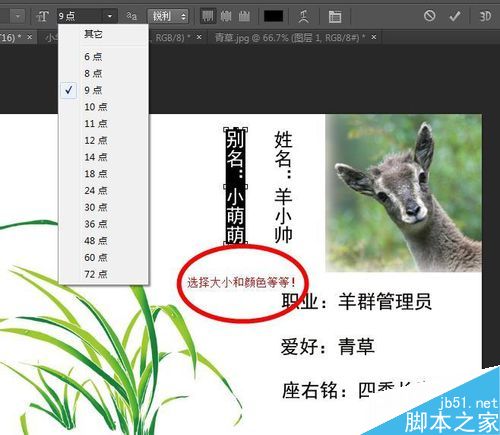Image resolution: width=500 pixels, height=435 pixels.
Task: Click the font size tT icon
Action: pos(43,16)
